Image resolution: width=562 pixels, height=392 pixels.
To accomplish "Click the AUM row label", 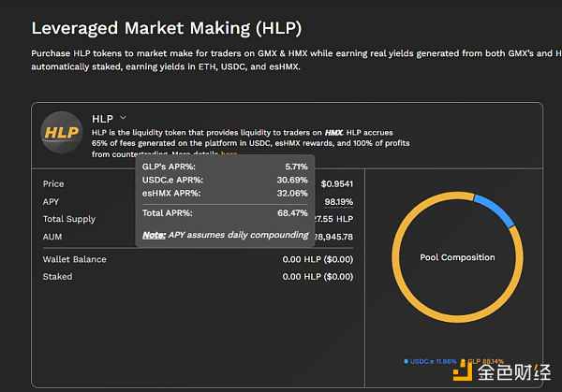I will tap(52, 237).
